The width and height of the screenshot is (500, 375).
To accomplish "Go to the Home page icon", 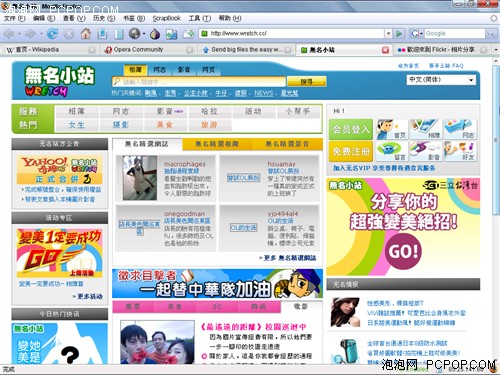I will pos(86,34).
